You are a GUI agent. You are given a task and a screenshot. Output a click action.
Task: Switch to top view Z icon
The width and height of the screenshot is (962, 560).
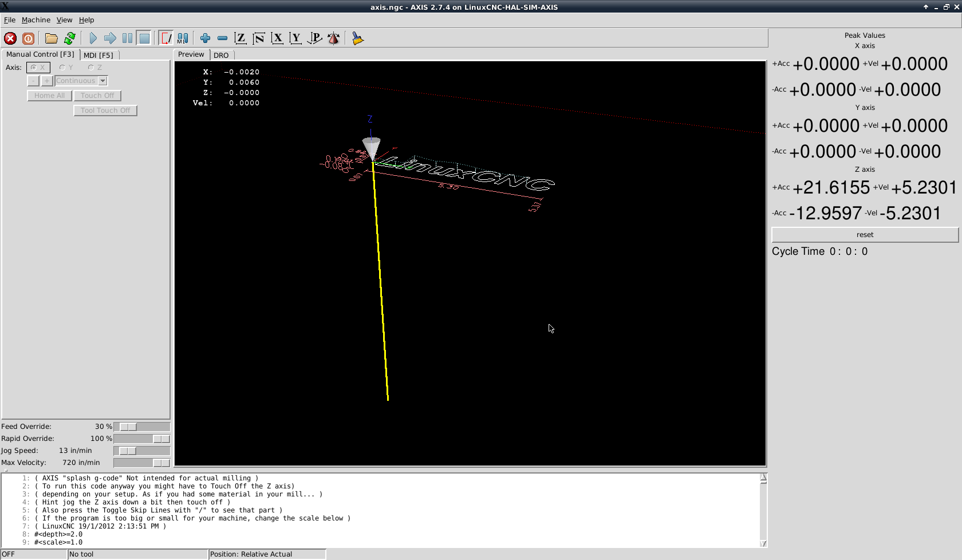240,38
